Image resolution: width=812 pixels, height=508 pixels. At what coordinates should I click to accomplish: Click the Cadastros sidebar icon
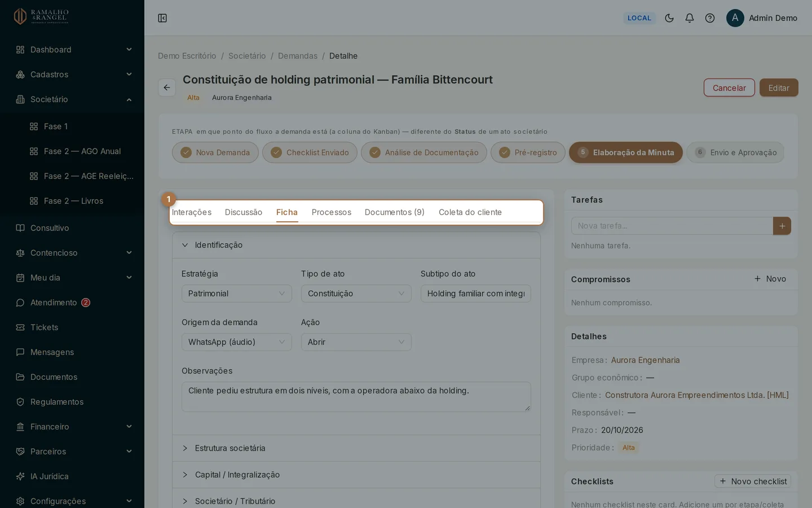click(20, 75)
